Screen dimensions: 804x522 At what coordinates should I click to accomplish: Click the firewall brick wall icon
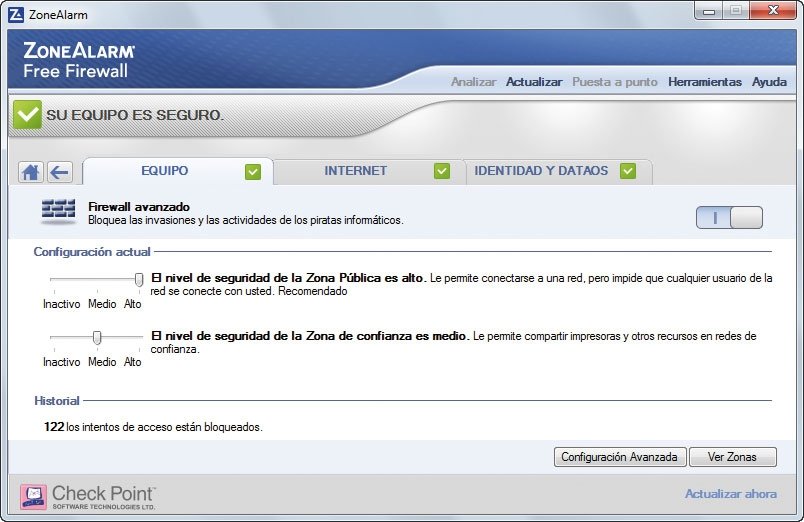pos(58,212)
